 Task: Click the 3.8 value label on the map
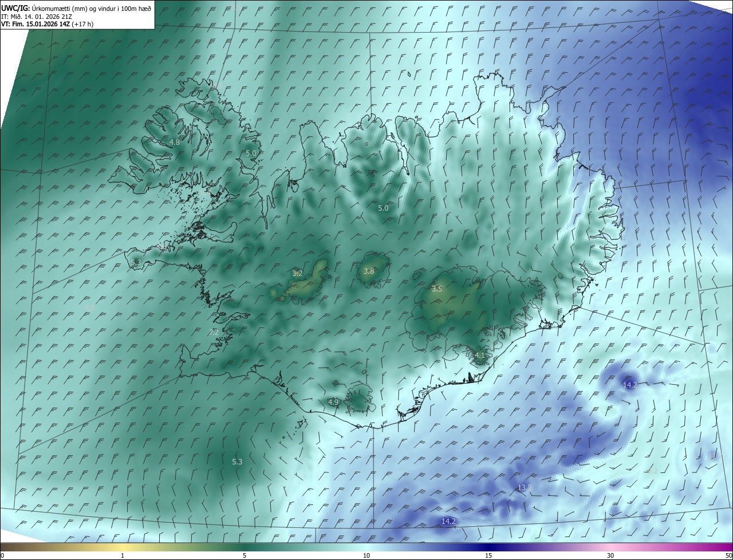point(369,271)
